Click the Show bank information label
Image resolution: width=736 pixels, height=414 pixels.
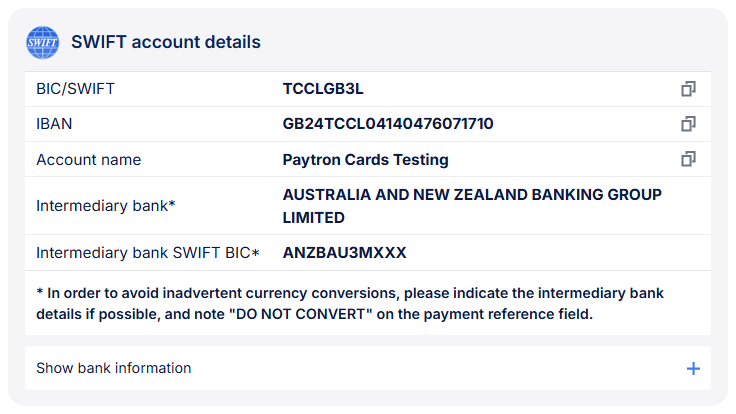[x=114, y=368]
